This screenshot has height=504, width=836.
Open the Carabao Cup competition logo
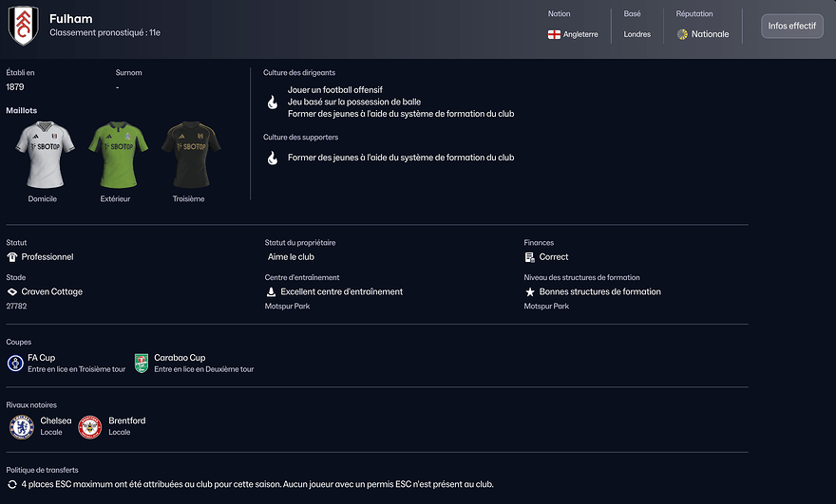(142, 363)
